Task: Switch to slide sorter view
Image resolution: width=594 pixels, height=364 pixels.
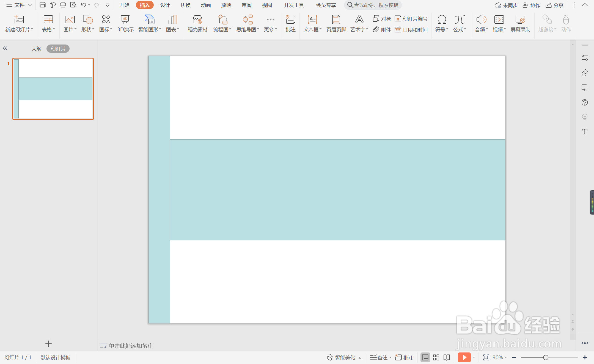Action: click(x=436, y=357)
